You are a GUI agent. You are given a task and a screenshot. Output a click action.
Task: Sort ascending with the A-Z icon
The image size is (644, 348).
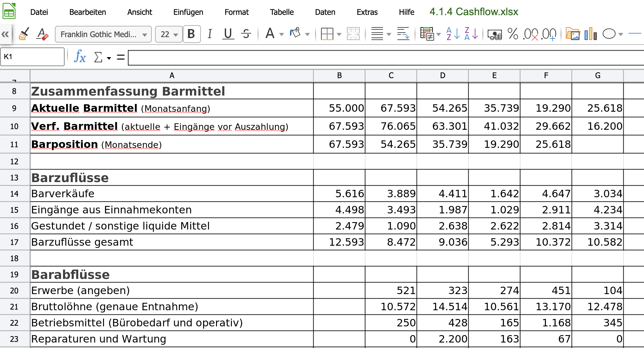pos(453,34)
